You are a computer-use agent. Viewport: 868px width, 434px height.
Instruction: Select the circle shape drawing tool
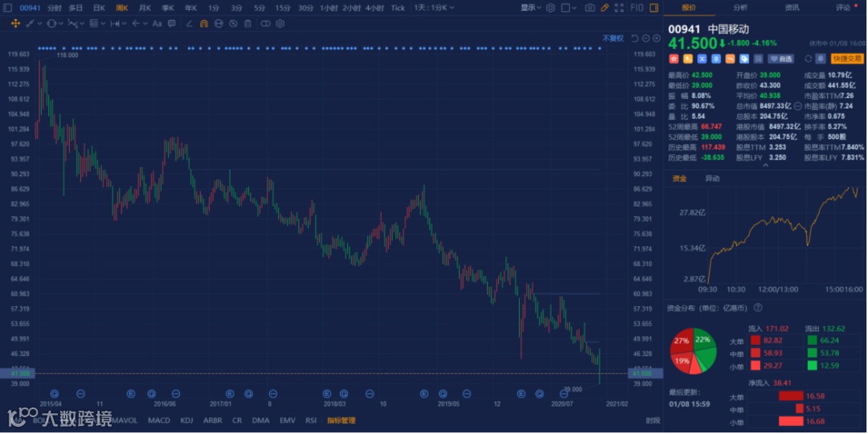[51, 24]
